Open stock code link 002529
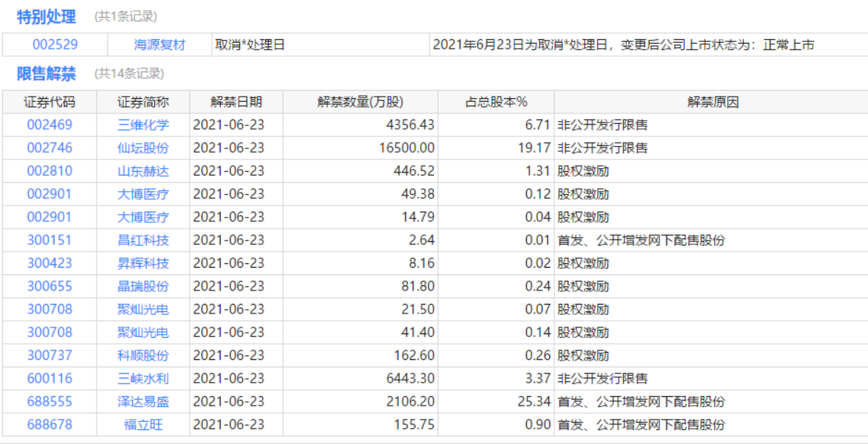 [55, 45]
